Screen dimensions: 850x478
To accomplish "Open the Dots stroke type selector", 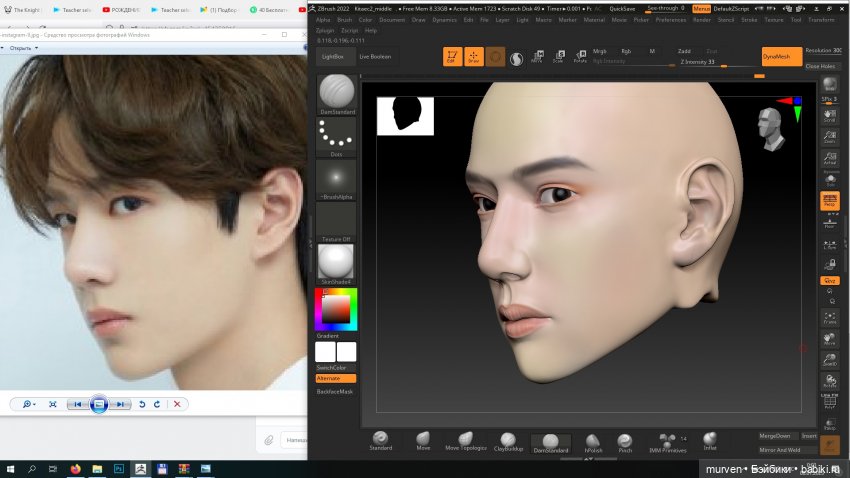I will (336, 138).
